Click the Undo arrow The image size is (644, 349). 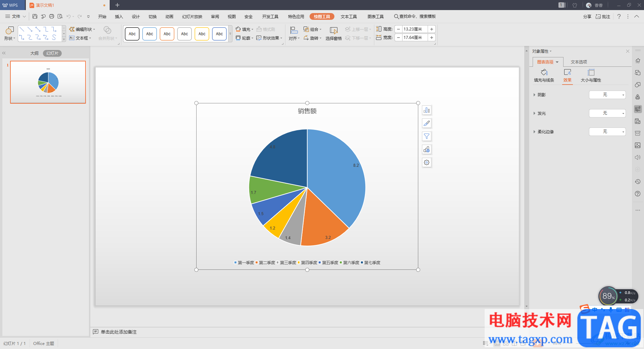[x=68, y=16]
